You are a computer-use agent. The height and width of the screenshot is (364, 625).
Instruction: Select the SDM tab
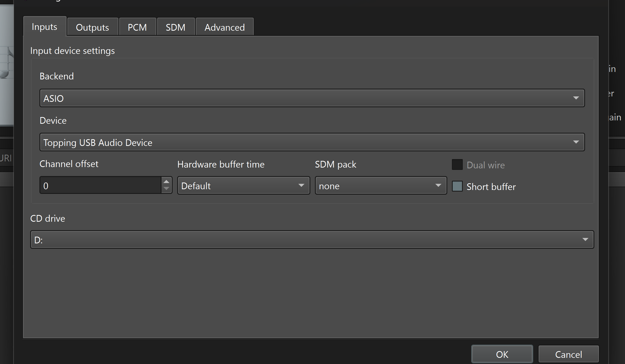(176, 27)
